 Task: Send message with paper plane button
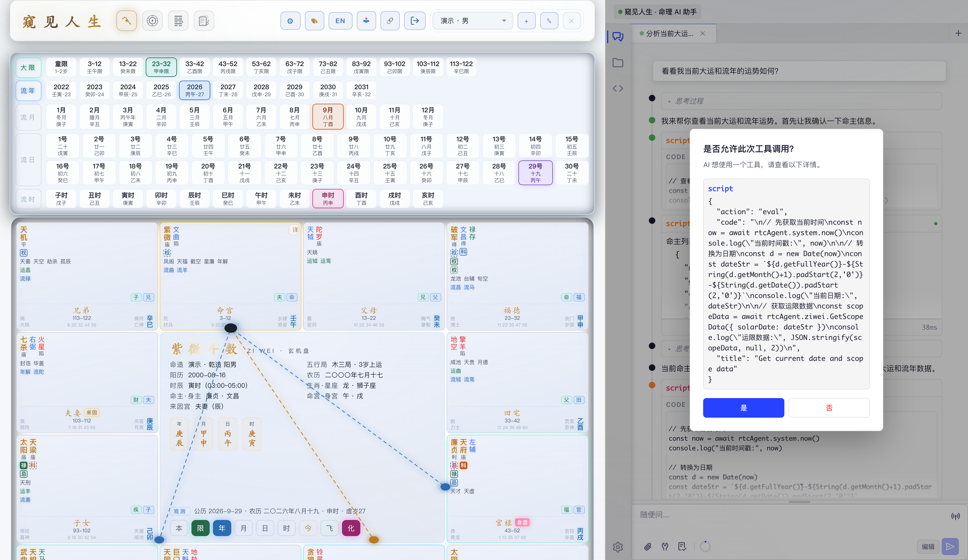950,547
